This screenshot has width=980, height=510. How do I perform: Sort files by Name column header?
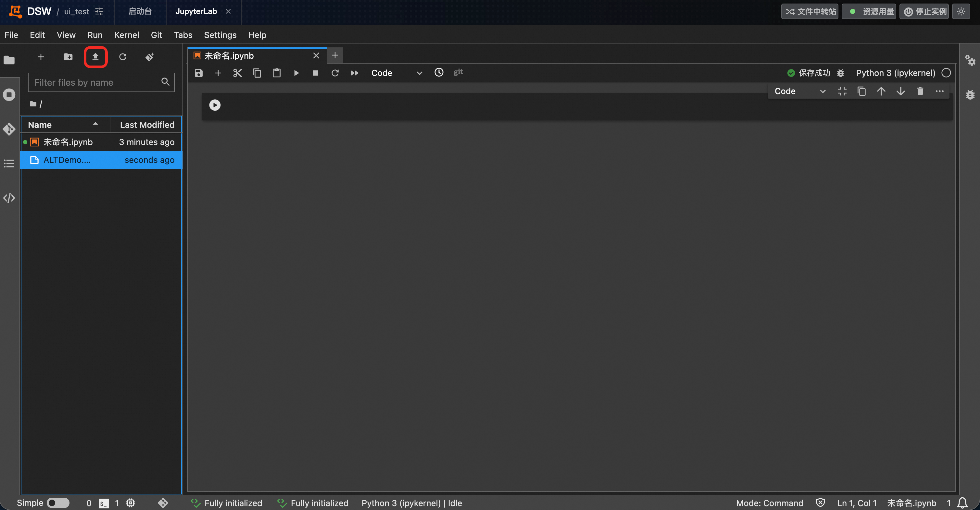coord(66,125)
